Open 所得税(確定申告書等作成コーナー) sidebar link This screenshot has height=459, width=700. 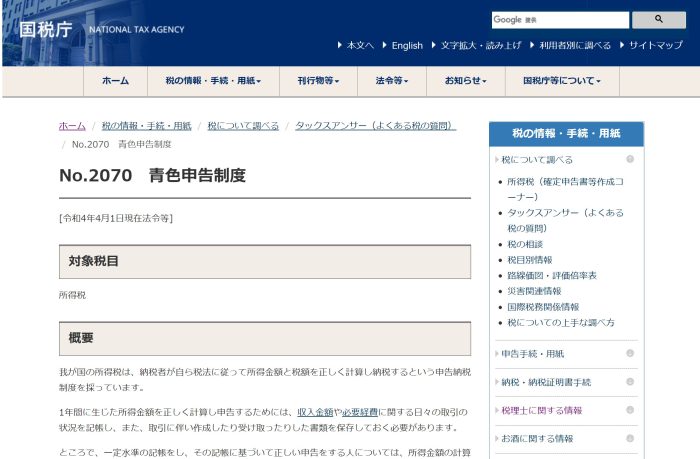click(565, 189)
